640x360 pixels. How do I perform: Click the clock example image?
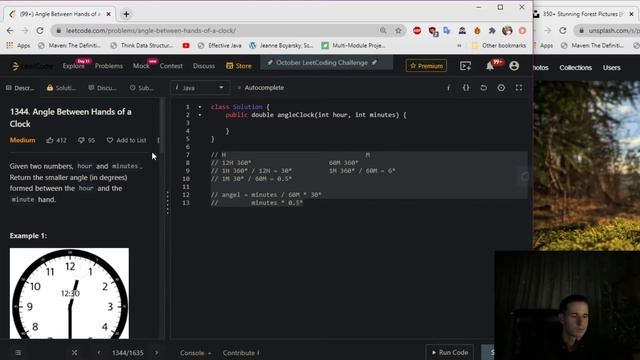coord(69,293)
